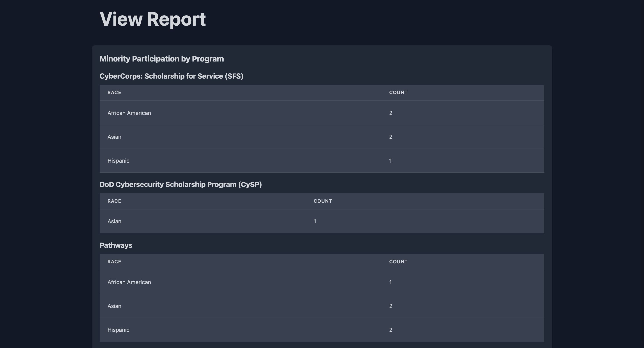Select the Minority Participation by Program heading
The image size is (644, 348).
161,59
